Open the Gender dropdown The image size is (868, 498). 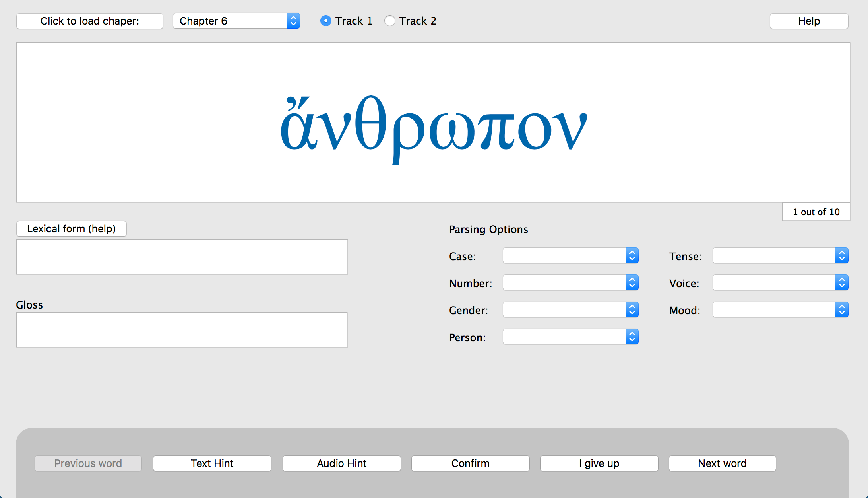coord(570,310)
